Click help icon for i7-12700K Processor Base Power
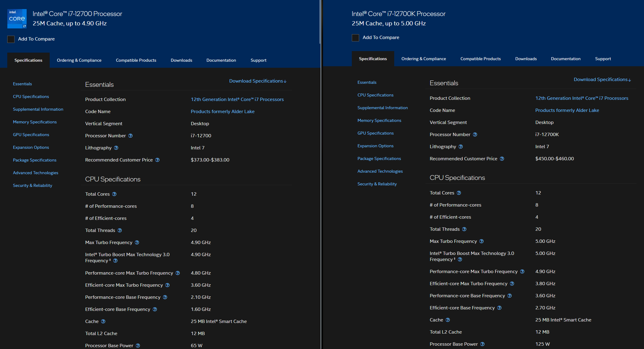The height and width of the screenshot is (349, 644). [483, 344]
